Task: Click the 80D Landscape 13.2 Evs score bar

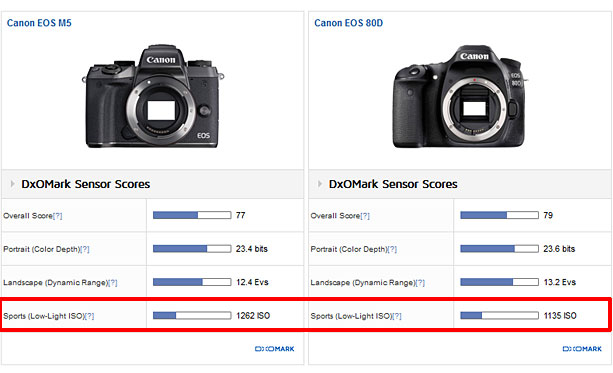Action: [x=499, y=282]
